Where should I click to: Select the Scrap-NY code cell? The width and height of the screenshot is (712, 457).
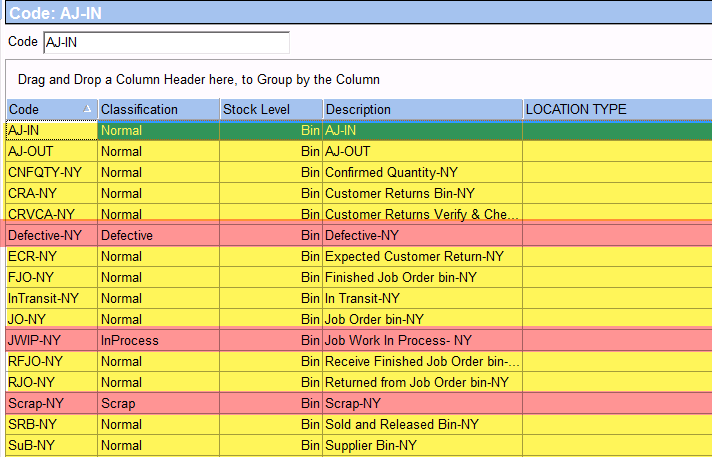tap(51, 403)
